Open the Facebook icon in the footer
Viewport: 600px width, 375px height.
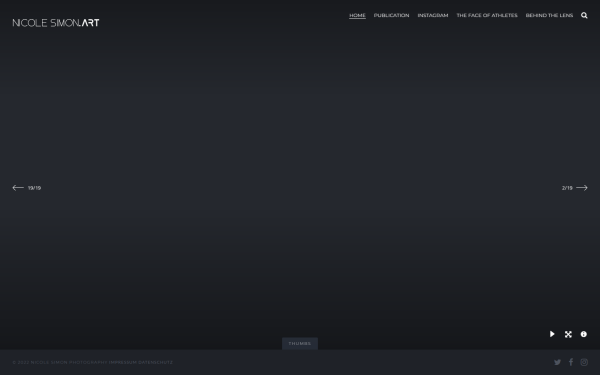click(571, 362)
